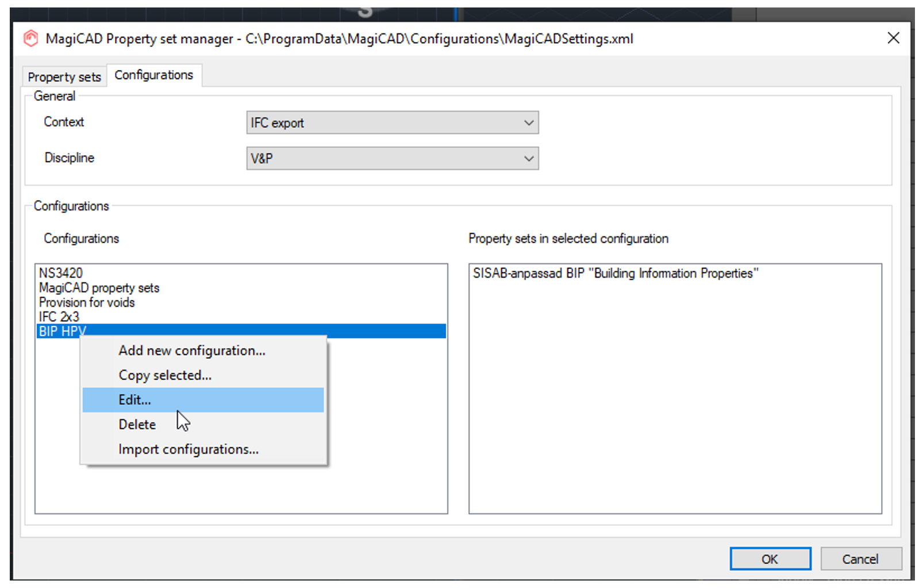Image resolution: width=923 pixels, height=588 pixels.
Task: Select the highlighted BIP HPV configuration
Action: click(241, 331)
